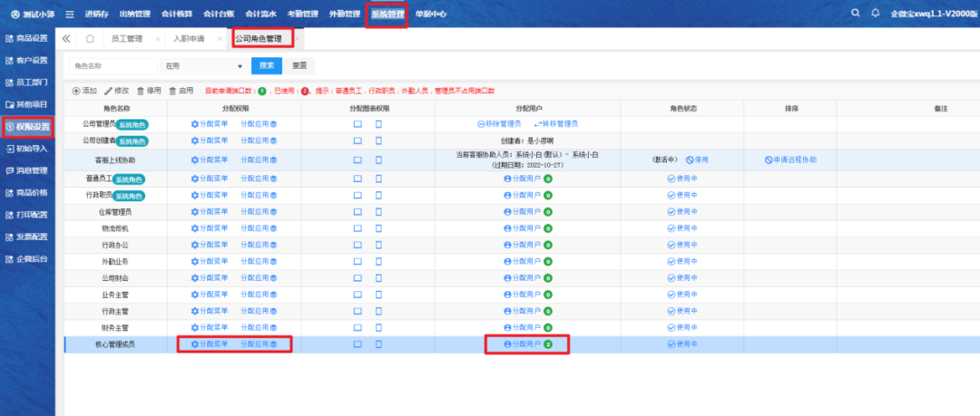980x416 pixels.
Task: Click 分配菜单 gear for 核心管理成员
Action: tap(210, 344)
